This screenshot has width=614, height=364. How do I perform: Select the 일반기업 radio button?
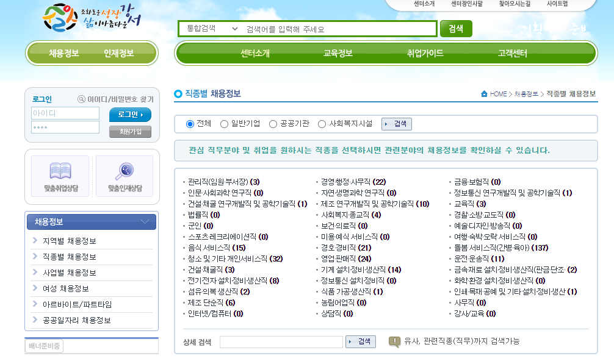point(224,124)
